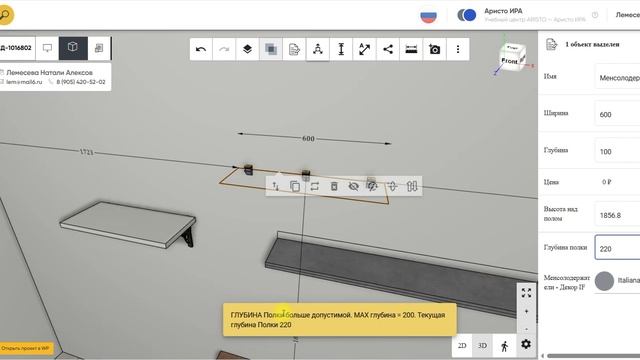
Task: Switch to 2D view mode
Action: pos(462,346)
